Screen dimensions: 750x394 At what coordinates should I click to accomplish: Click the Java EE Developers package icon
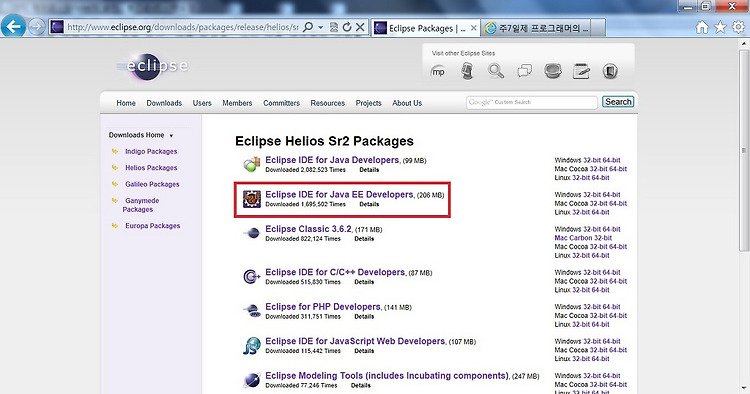tap(252, 198)
